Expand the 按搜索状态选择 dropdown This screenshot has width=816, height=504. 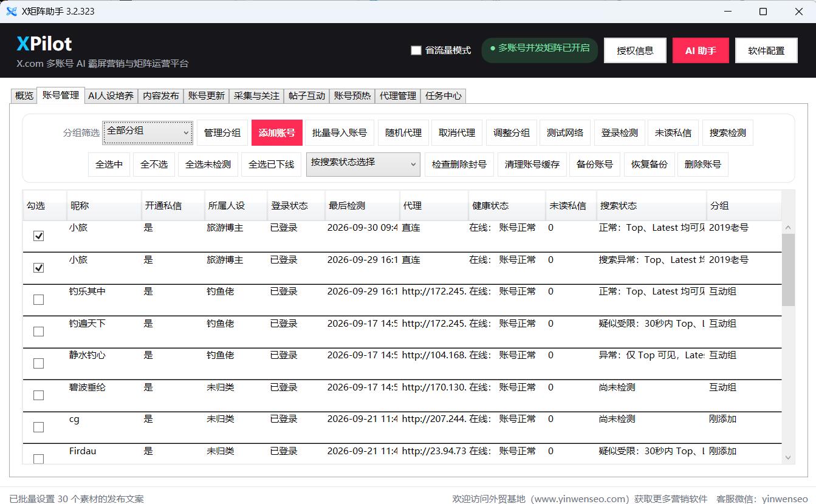[x=363, y=164]
